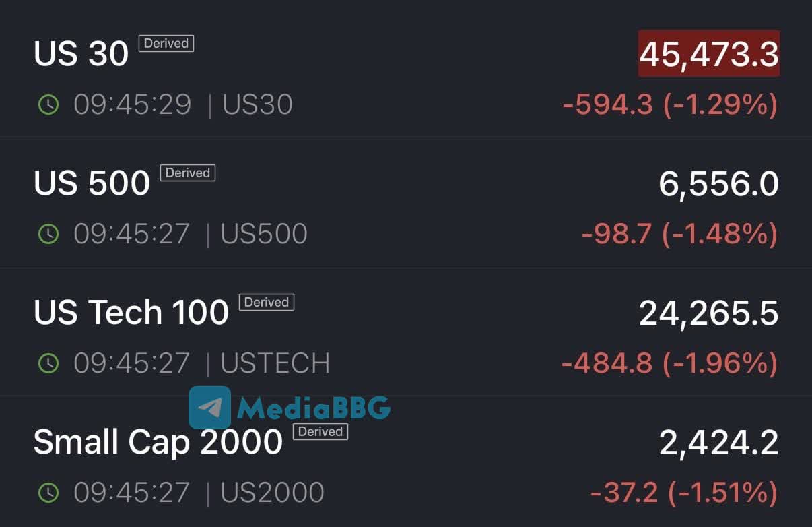812x527 pixels.
Task: Click the Derived badge next to Small Cap 2000
Action: click(x=320, y=432)
